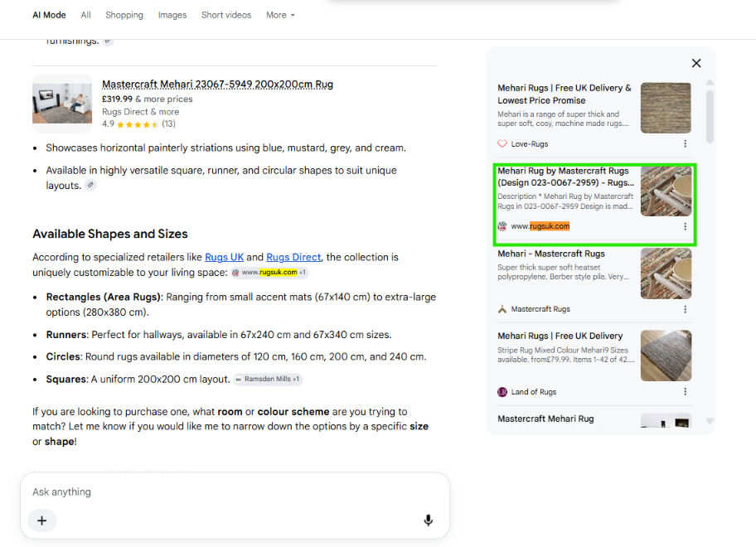Click inside the Ask anything input field
Image resolution: width=756 pixels, height=547 pixels.
coord(235,492)
